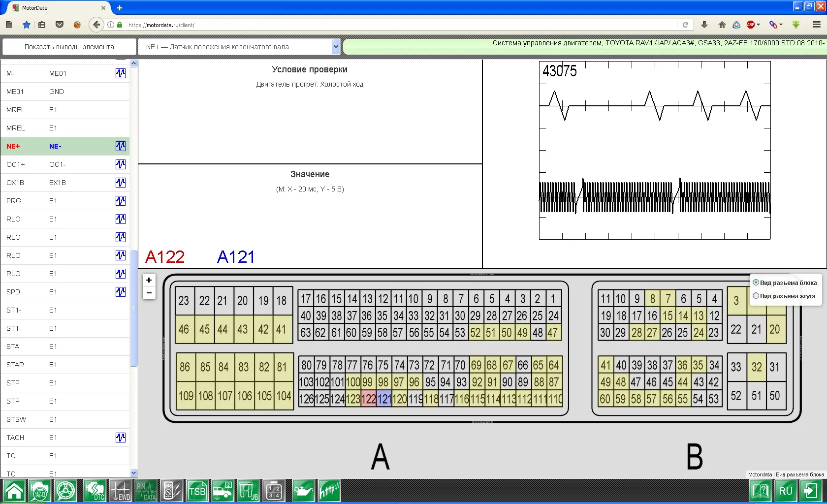Select the ME01 GND row

(65, 92)
